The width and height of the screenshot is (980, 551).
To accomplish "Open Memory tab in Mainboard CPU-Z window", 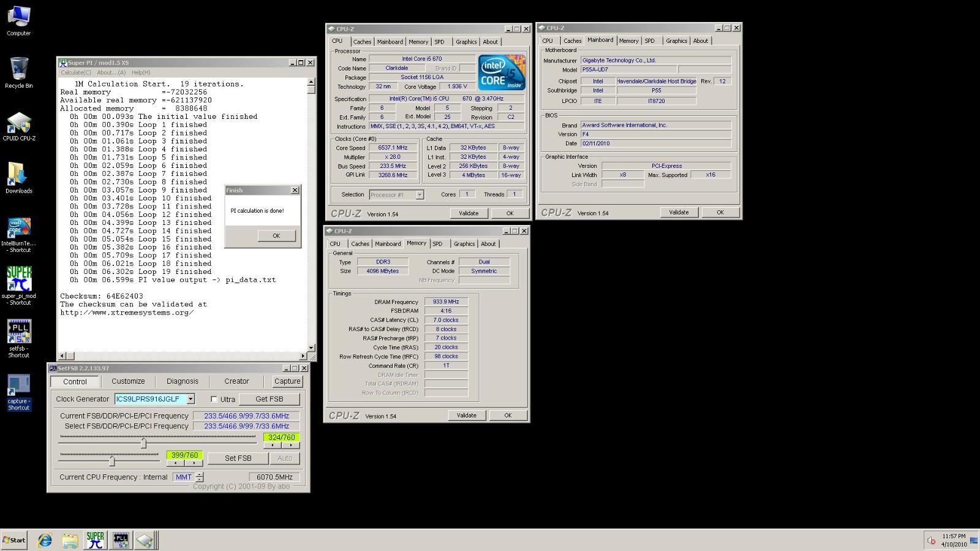I will pos(628,41).
